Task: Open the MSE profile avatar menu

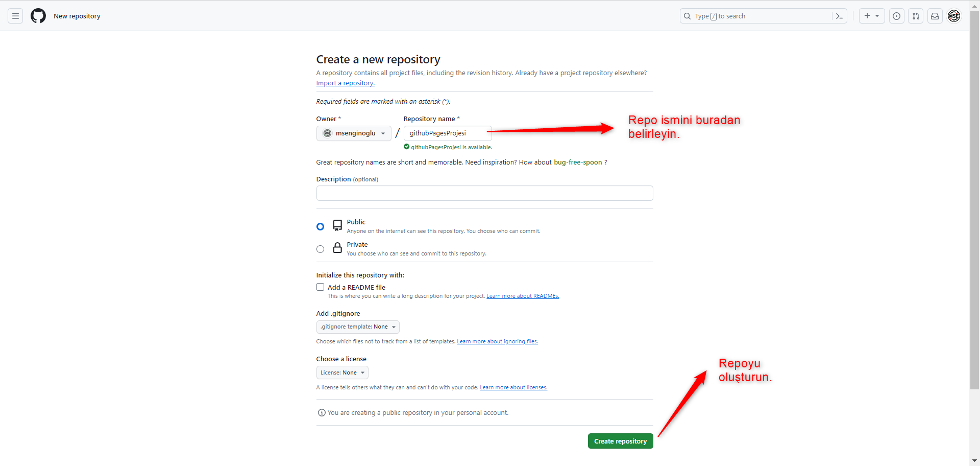Action: [954, 16]
